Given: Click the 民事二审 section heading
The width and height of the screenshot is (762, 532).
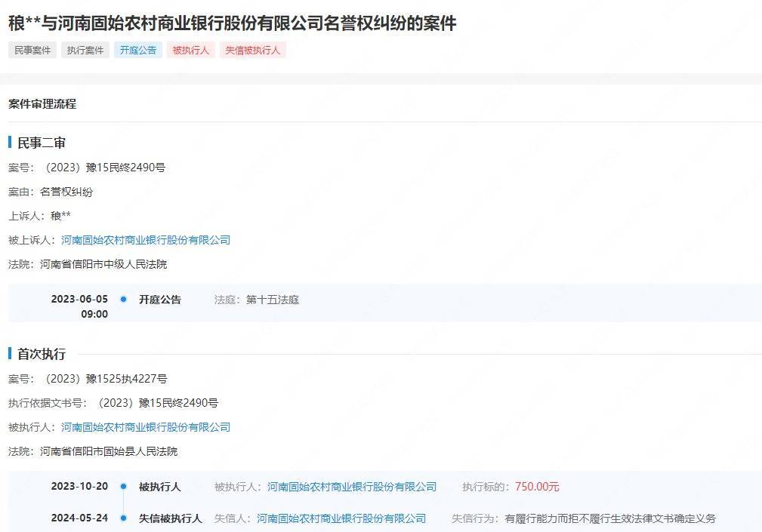Looking at the screenshot, I should (x=42, y=143).
